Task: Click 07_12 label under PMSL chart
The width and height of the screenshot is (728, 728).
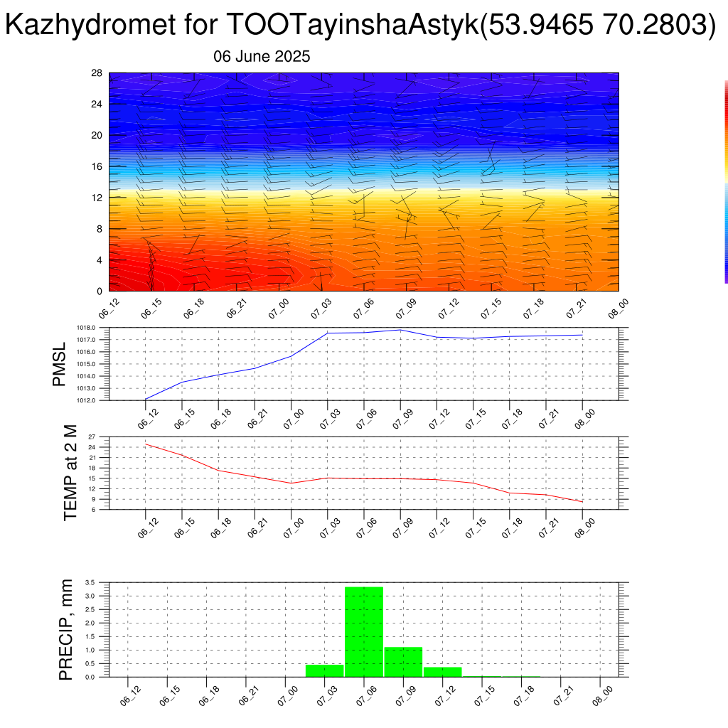Action: 439,419
